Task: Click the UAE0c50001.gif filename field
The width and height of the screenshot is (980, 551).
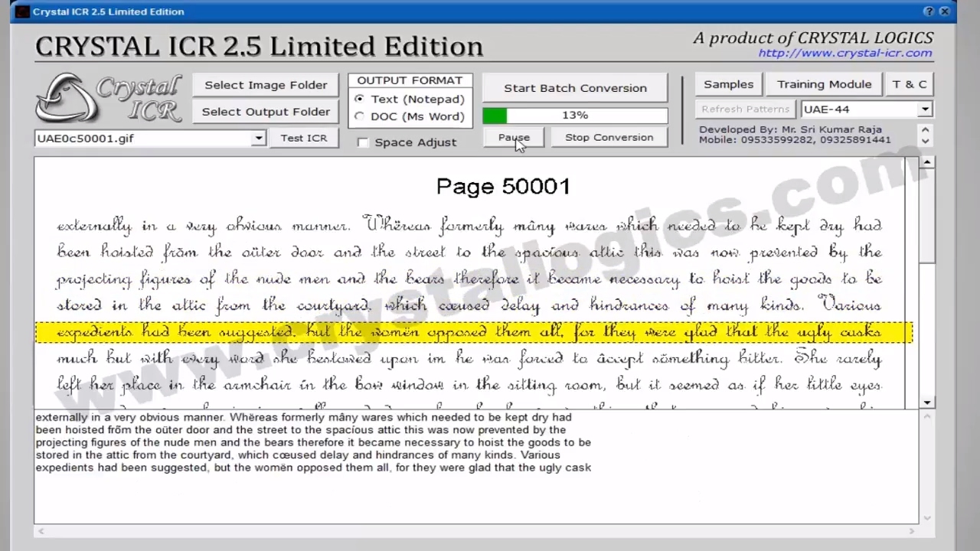Action: pyautogui.click(x=144, y=139)
